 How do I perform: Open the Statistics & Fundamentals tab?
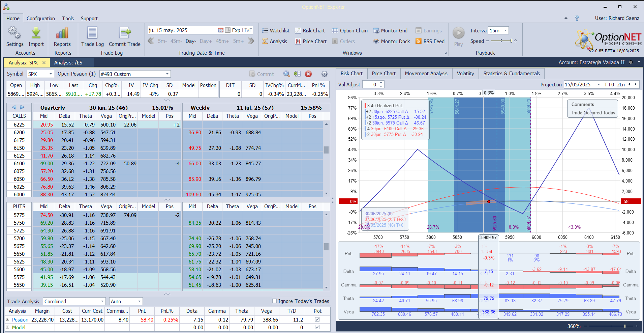click(512, 74)
